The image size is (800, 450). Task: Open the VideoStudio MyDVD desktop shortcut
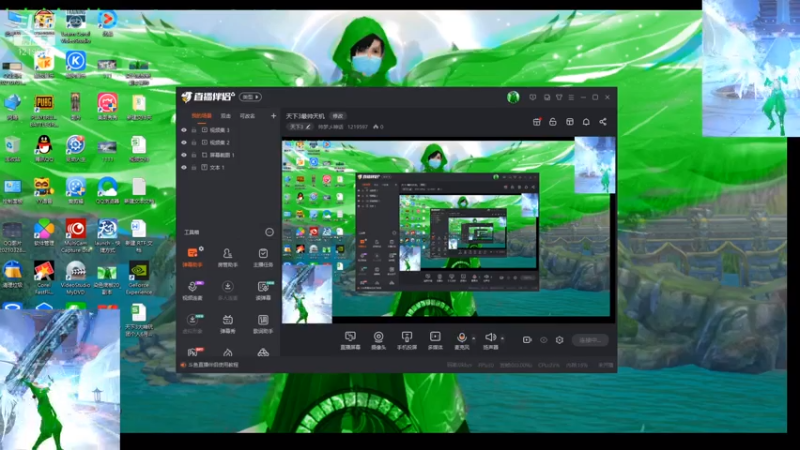pos(76,278)
